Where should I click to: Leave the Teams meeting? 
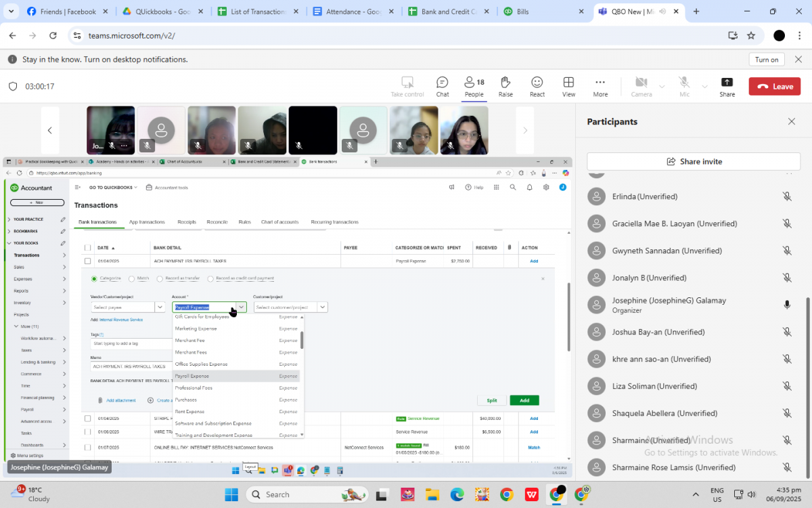[x=774, y=86]
